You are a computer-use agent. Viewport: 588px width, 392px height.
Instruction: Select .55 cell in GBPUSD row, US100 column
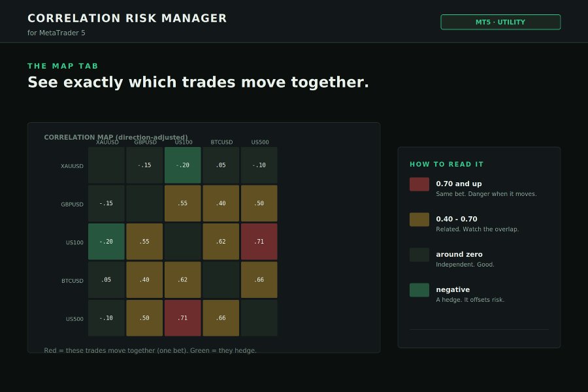tap(183, 203)
